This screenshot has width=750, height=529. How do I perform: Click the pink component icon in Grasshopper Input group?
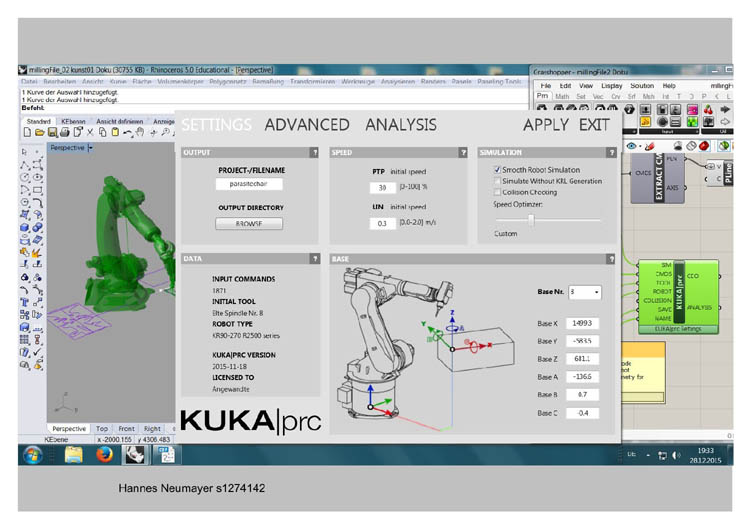(x=692, y=110)
